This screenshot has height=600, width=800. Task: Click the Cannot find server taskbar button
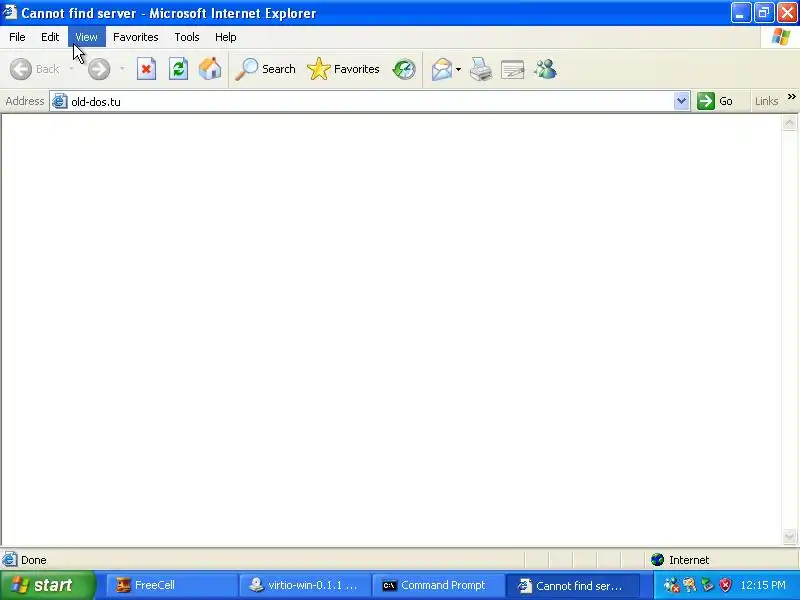[572, 585]
